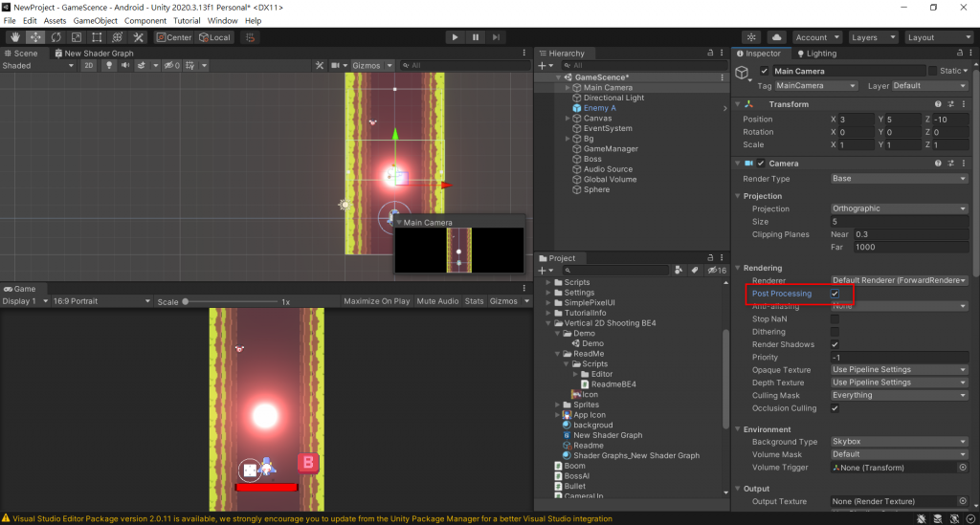Open Transform component help icon
The width and height of the screenshot is (980, 525).
[938, 104]
